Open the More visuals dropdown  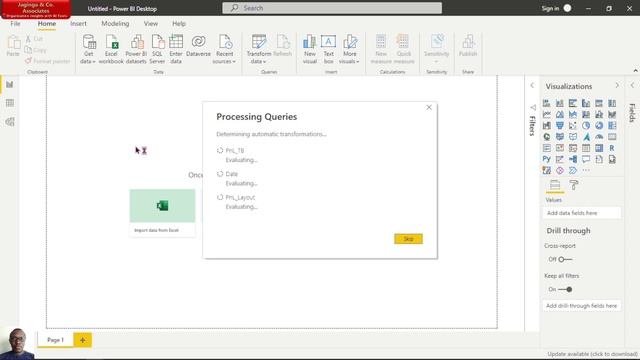pyautogui.click(x=349, y=49)
